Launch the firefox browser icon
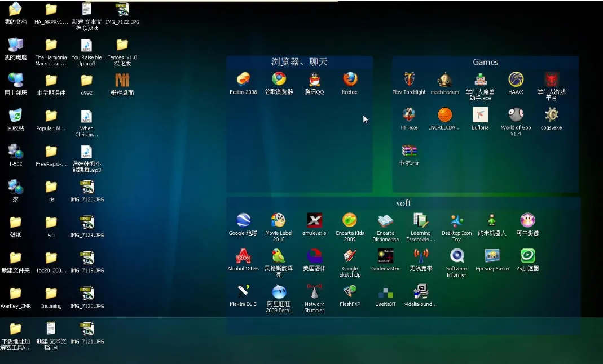 [350, 79]
